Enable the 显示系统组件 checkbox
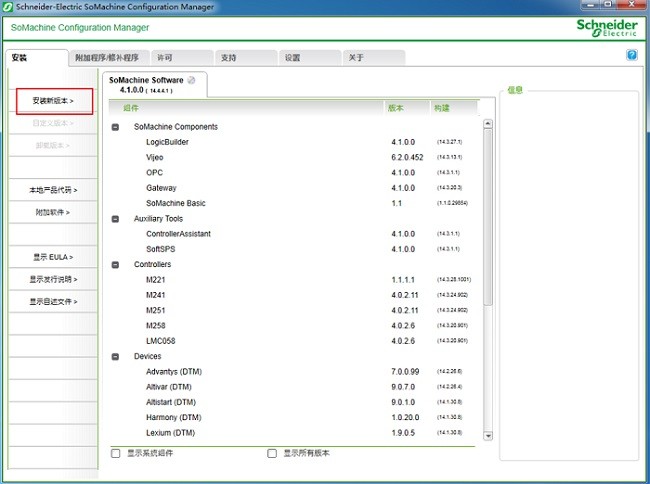 click(116, 453)
